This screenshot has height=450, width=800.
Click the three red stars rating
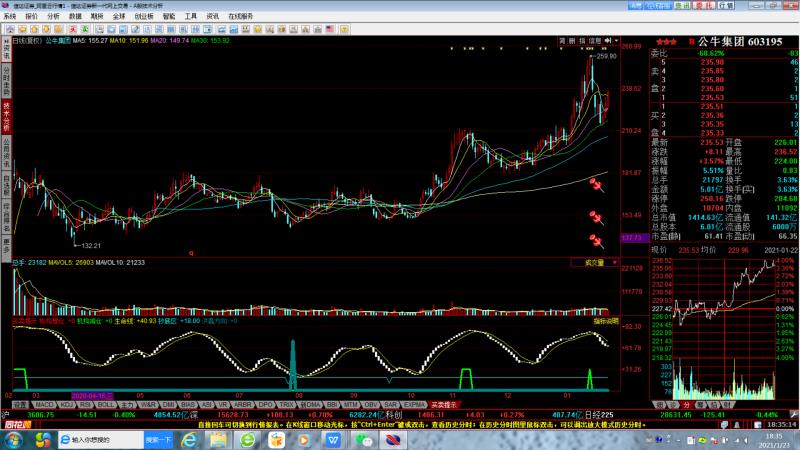tap(666, 42)
